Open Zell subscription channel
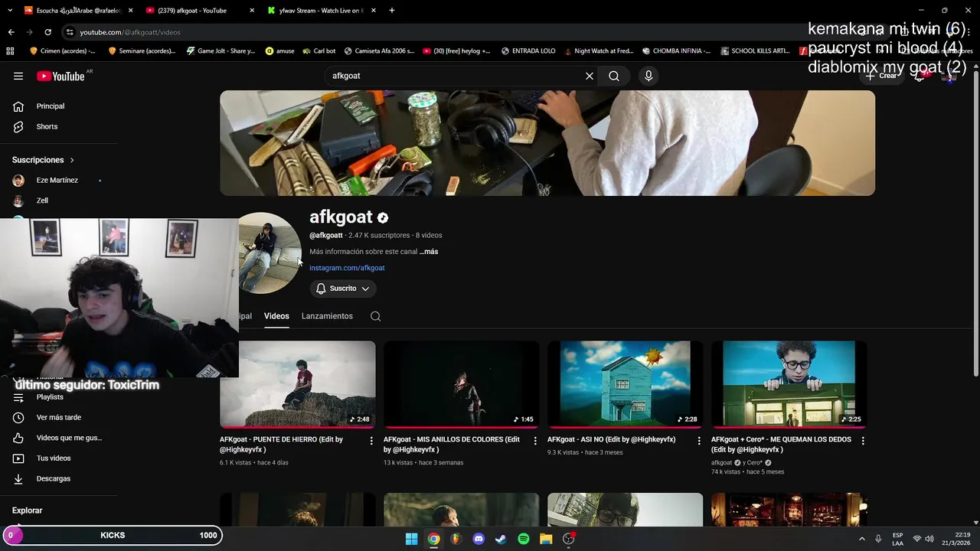The width and height of the screenshot is (980, 551). click(42, 201)
